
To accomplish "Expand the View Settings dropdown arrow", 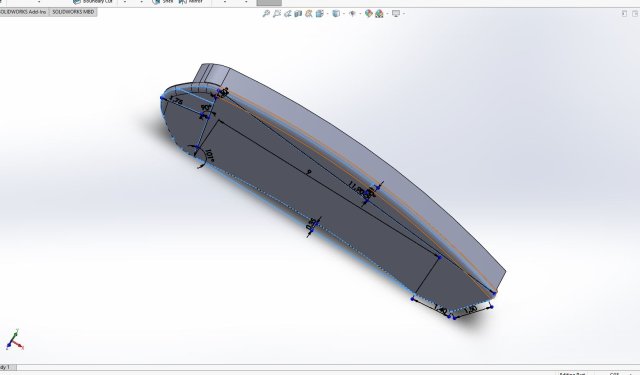I will coord(404,13).
